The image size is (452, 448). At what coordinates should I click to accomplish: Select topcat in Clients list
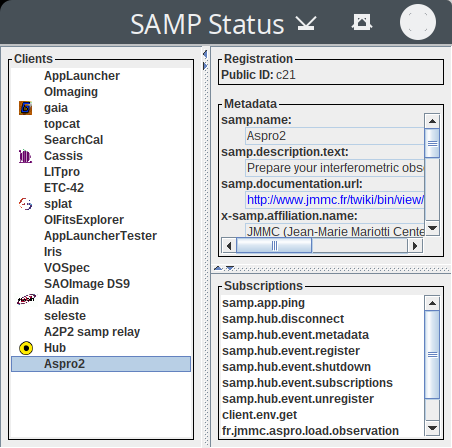(x=101, y=124)
